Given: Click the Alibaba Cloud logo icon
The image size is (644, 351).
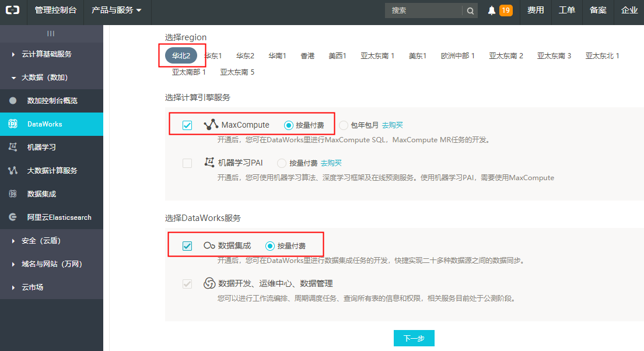Looking at the screenshot, I should [x=12, y=10].
